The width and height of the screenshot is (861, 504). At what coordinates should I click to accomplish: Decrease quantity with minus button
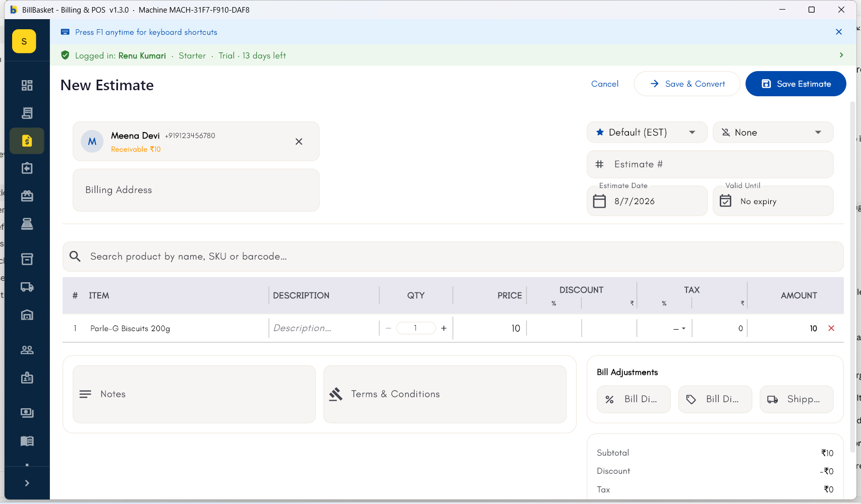pos(388,328)
